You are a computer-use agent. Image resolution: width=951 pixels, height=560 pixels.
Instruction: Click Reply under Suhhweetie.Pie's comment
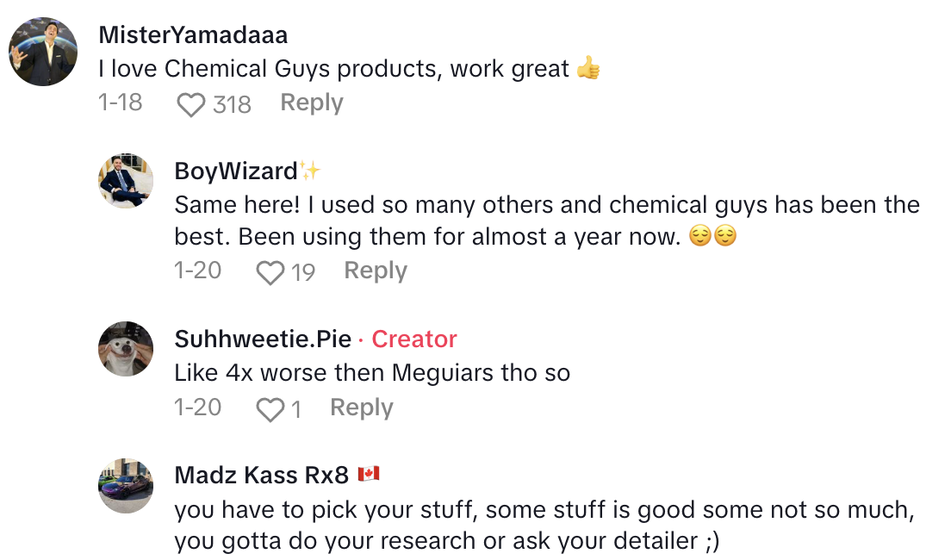point(361,408)
